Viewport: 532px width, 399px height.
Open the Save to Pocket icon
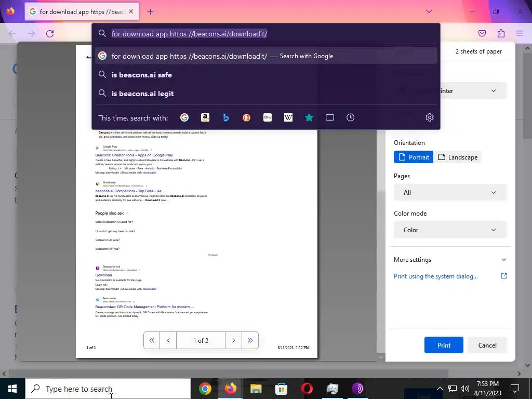coord(482,33)
